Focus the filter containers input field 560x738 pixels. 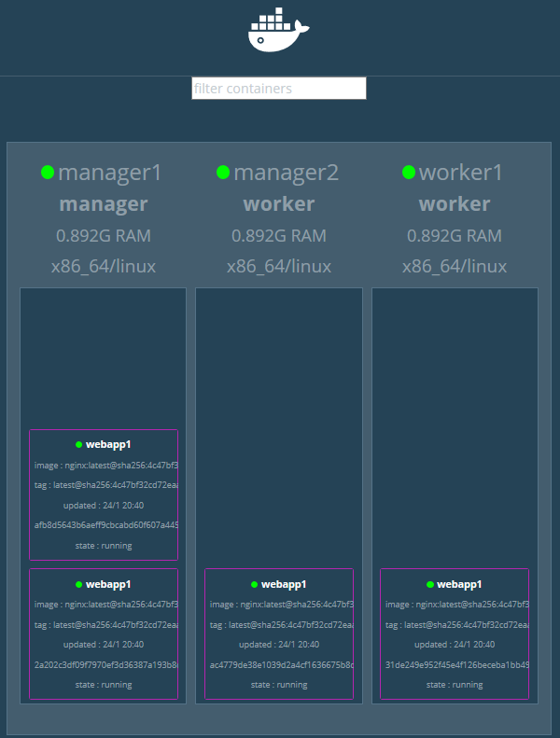click(278, 89)
